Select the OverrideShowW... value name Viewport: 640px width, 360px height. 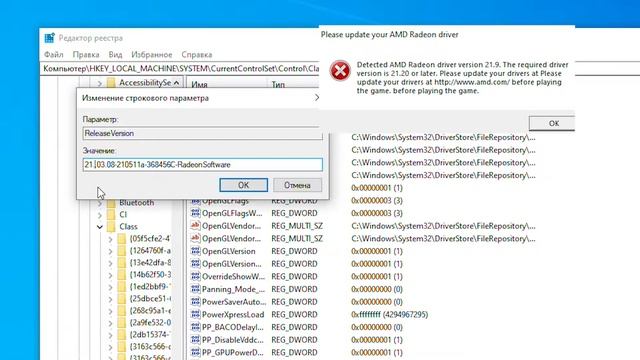pyautogui.click(x=233, y=276)
